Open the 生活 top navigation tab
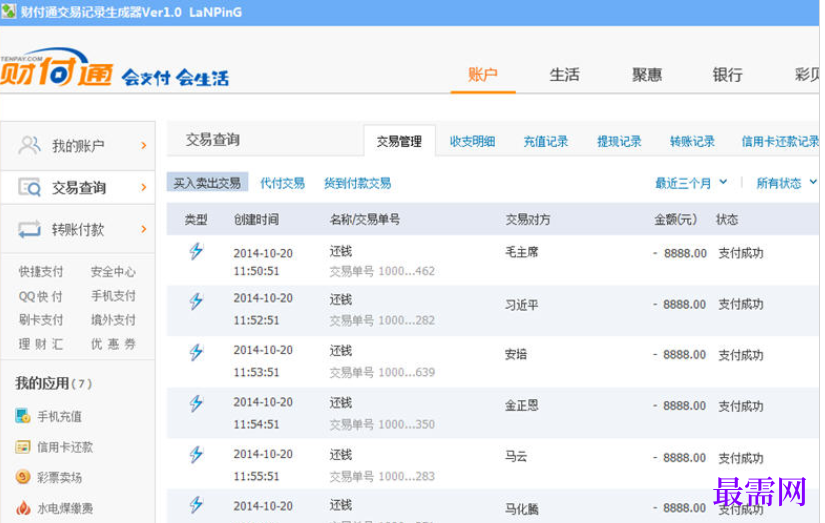825x523 pixels. click(565, 75)
